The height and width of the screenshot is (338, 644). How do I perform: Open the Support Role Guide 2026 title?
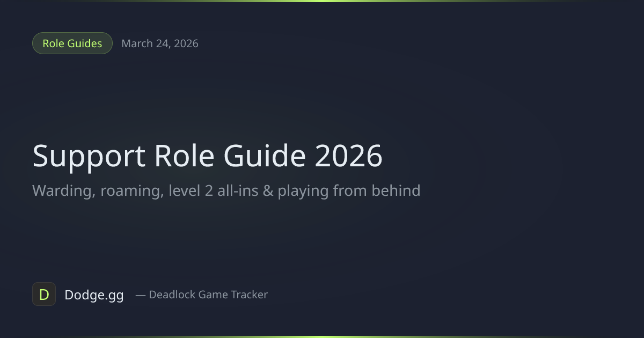point(207,156)
